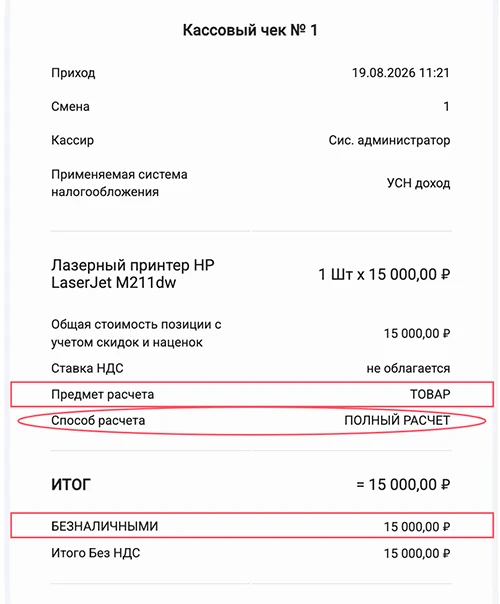The width and height of the screenshot is (500, 604).
Task: Click the highlighted Предмет расчета label
Action: [x=102, y=394]
